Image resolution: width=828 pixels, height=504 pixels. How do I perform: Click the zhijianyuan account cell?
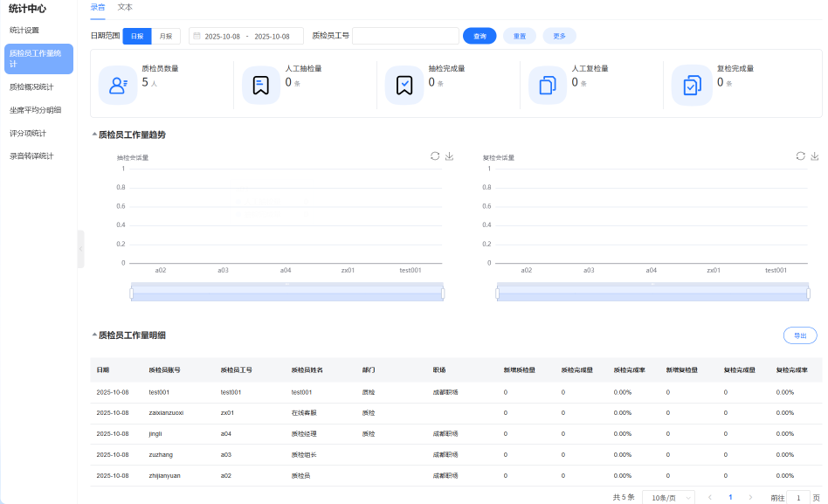[x=165, y=475]
